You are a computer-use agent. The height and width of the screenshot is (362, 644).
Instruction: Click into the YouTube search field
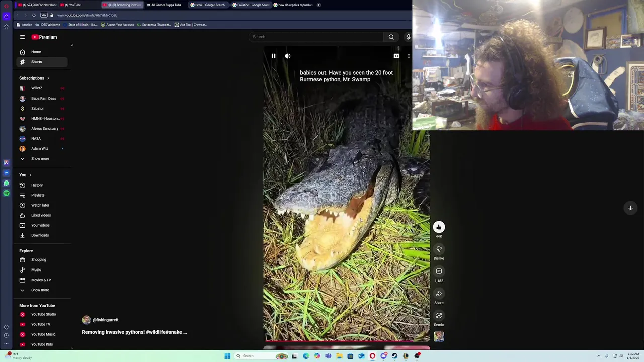click(x=317, y=37)
